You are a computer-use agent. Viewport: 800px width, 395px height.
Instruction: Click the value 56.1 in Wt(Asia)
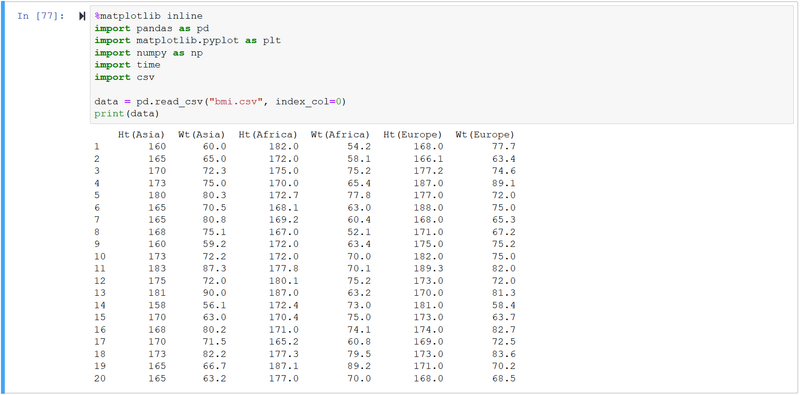pyautogui.click(x=214, y=305)
